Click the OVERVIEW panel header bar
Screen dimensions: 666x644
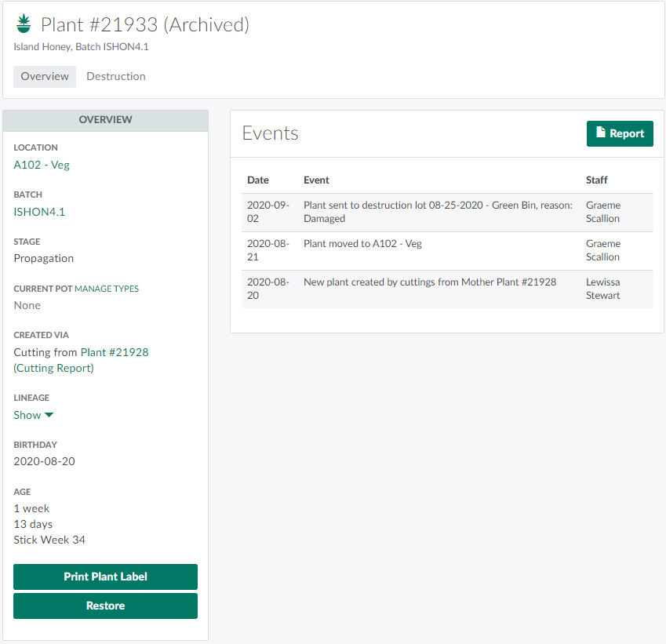(106, 120)
